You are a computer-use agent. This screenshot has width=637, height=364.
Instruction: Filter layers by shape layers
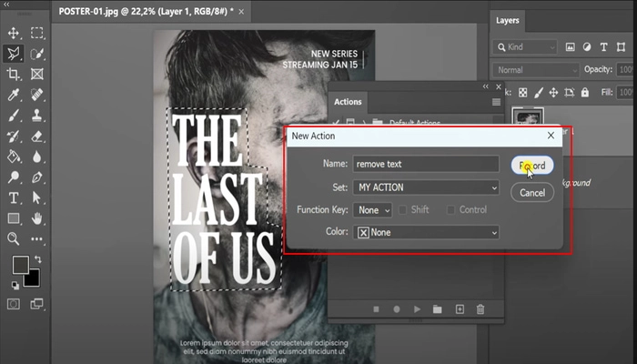(x=621, y=47)
